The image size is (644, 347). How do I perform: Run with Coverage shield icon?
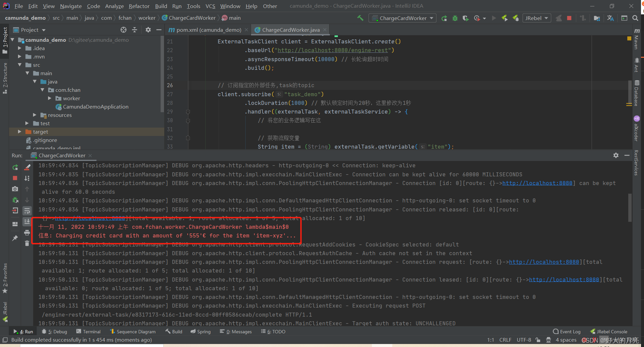(465, 18)
